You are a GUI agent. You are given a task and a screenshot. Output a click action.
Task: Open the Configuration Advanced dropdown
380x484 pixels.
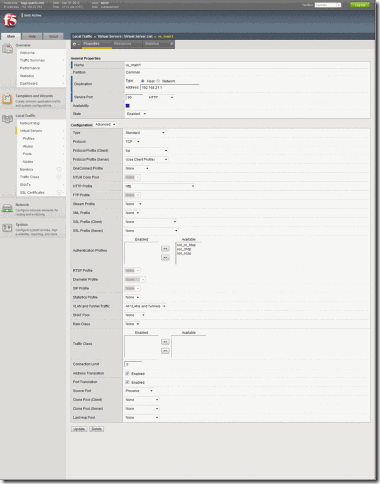105,124
